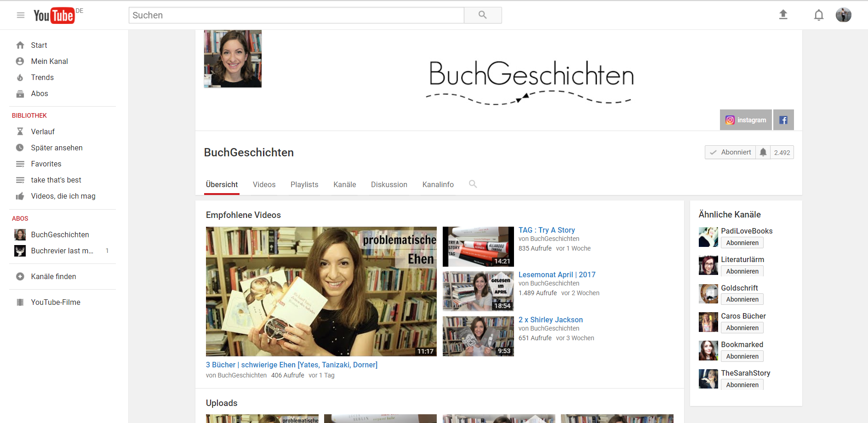The width and height of the screenshot is (868, 423).
Task: Open the notifications bell in header
Action: click(819, 15)
